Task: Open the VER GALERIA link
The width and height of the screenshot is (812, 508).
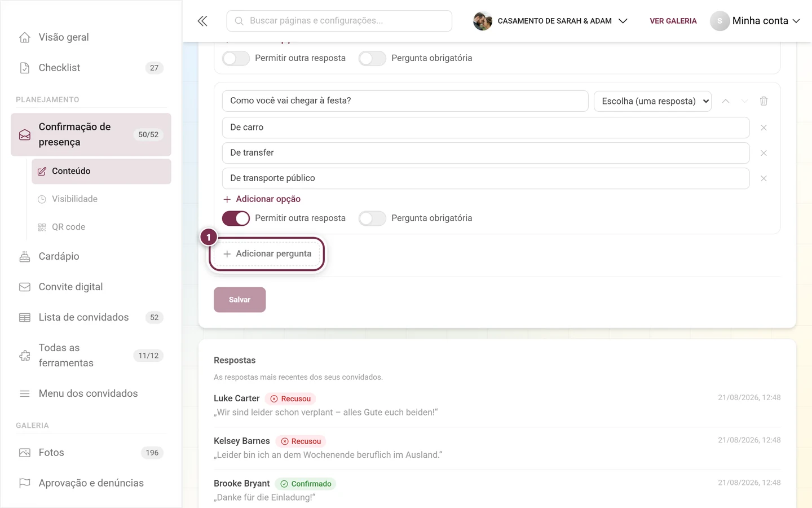Action: click(x=673, y=21)
